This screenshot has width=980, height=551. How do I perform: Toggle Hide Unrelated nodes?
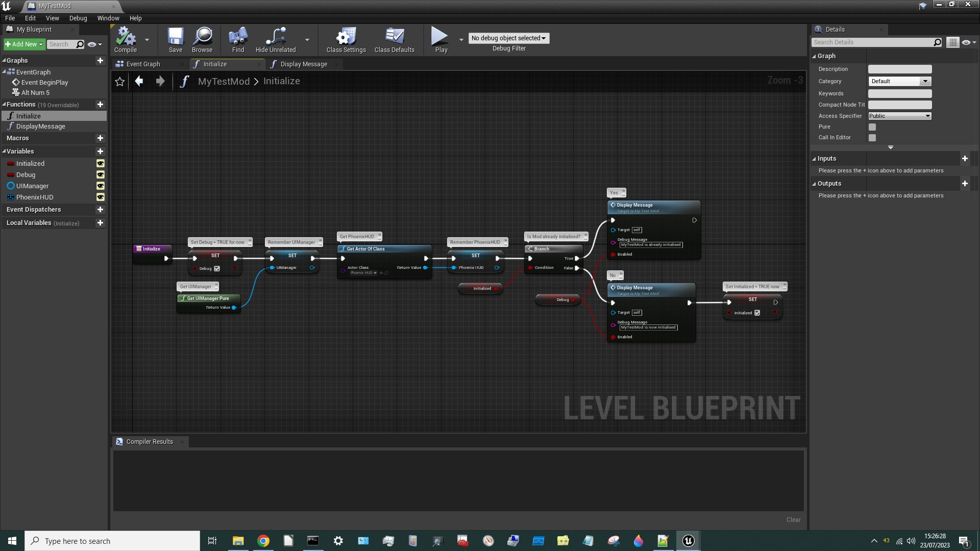point(276,40)
